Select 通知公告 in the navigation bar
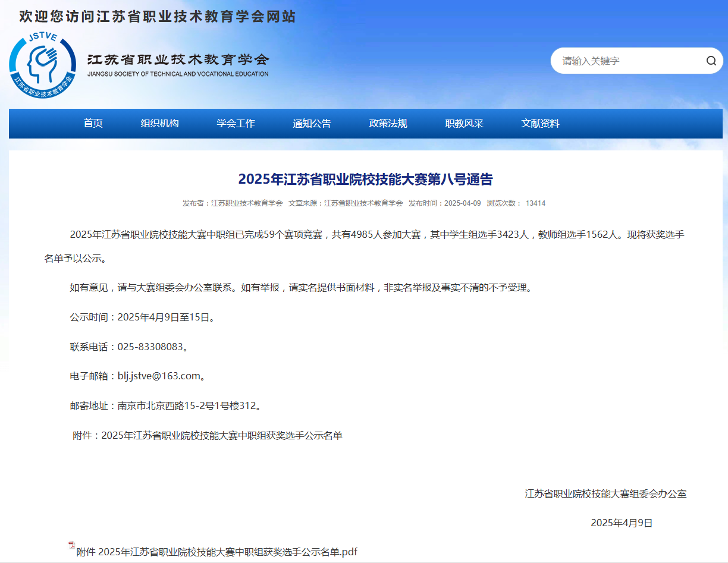The width and height of the screenshot is (728, 563). (312, 124)
